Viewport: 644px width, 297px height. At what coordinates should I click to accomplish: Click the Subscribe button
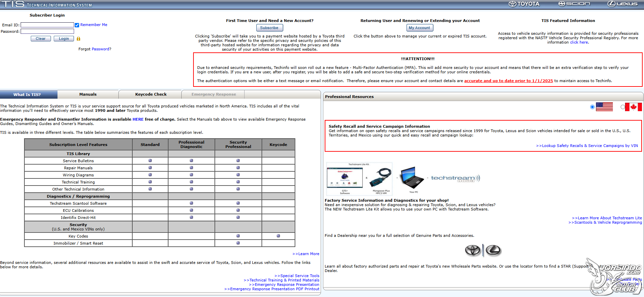tap(269, 28)
